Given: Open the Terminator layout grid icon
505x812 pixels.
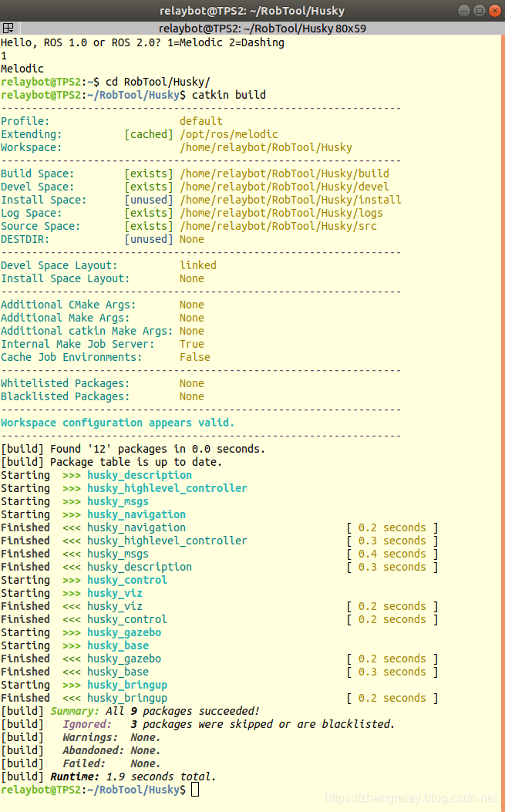Looking at the screenshot, I should 8,28.
